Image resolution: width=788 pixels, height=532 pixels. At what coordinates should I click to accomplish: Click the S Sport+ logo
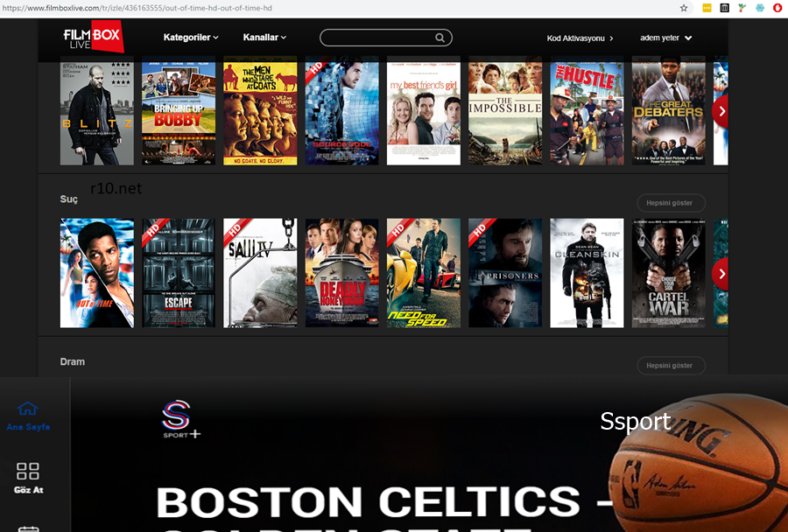[179, 419]
